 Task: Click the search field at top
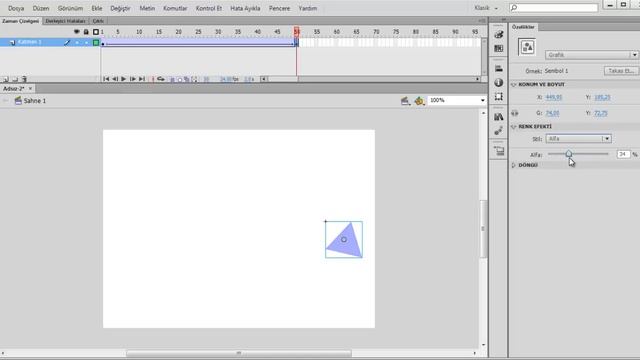(553, 8)
